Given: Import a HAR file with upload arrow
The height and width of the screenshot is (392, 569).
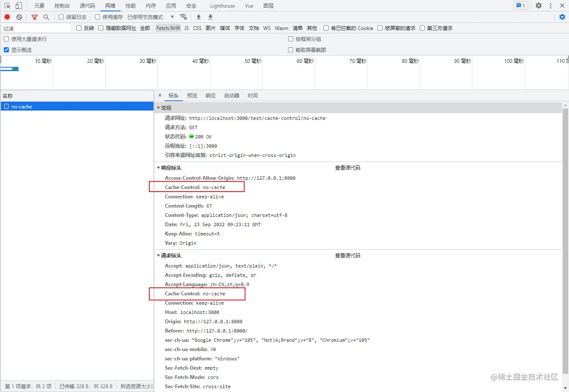Looking at the screenshot, I should 199,17.
